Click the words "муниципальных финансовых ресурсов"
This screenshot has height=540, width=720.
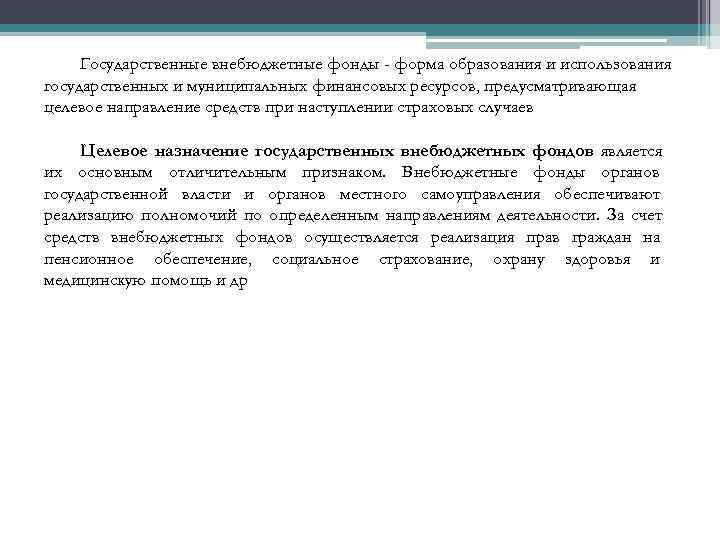pos(332,87)
